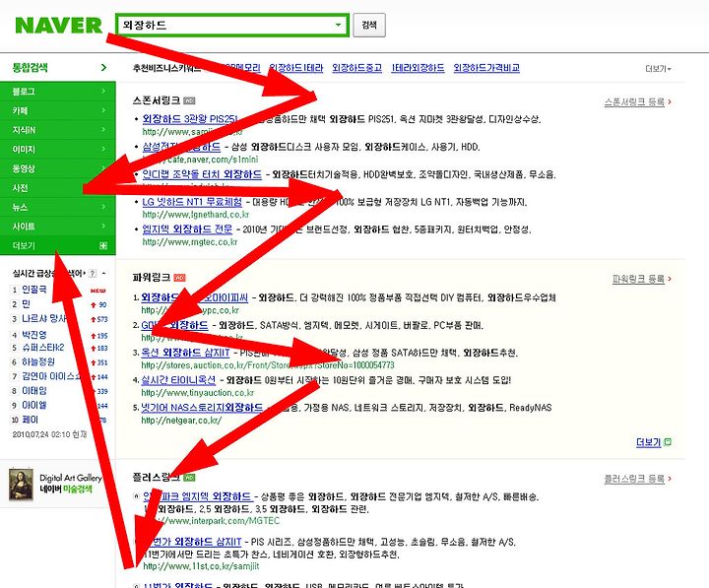The image size is (709, 588).
Task: Open sponsor link 인디랩 조약돌 터치 외장하드
Action: 202,174
